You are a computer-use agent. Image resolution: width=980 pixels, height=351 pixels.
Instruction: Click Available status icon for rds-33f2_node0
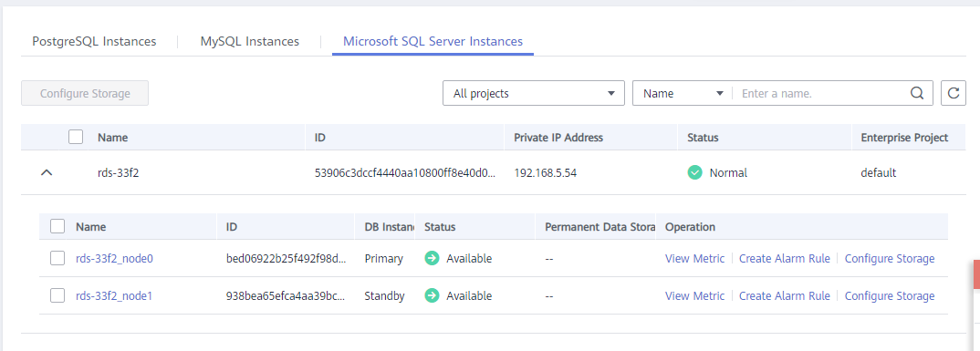[432, 259]
